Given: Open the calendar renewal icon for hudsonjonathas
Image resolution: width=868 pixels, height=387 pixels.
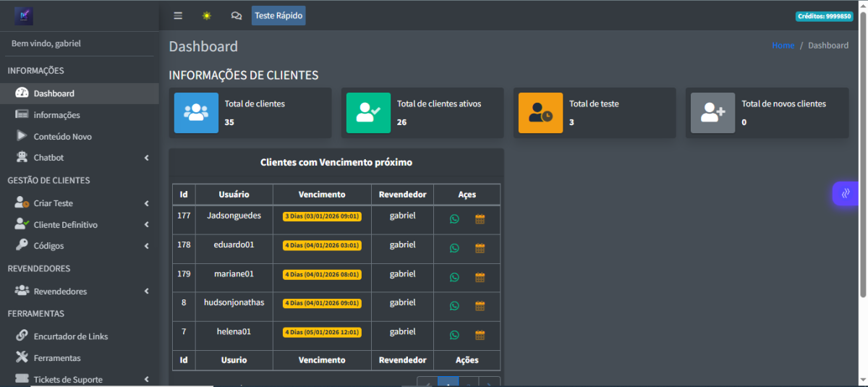Looking at the screenshot, I should tap(480, 306).
